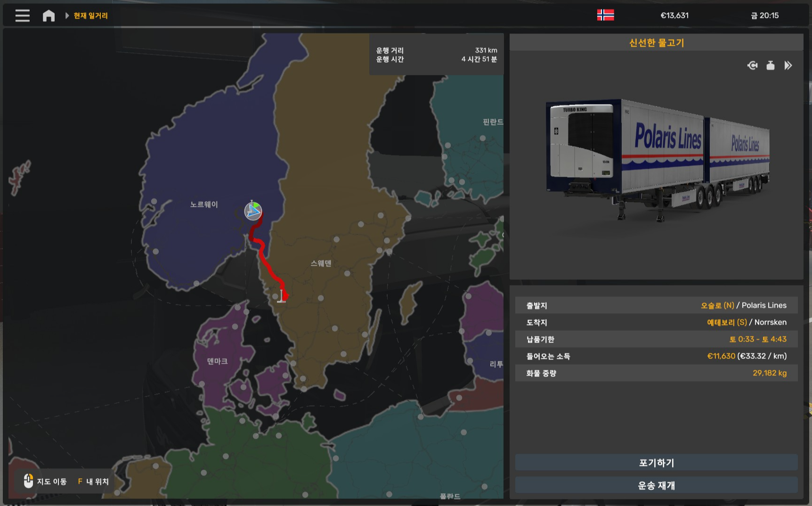Select origin 오슬로 (N) link

[x=717, y=305]
